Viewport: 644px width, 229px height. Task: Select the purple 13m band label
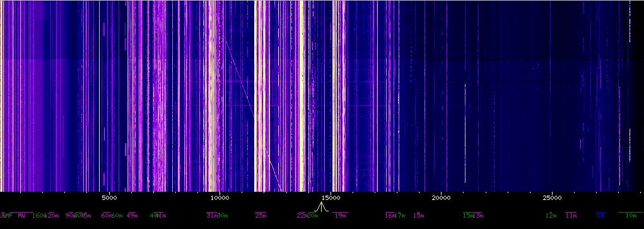click(477, 215)
